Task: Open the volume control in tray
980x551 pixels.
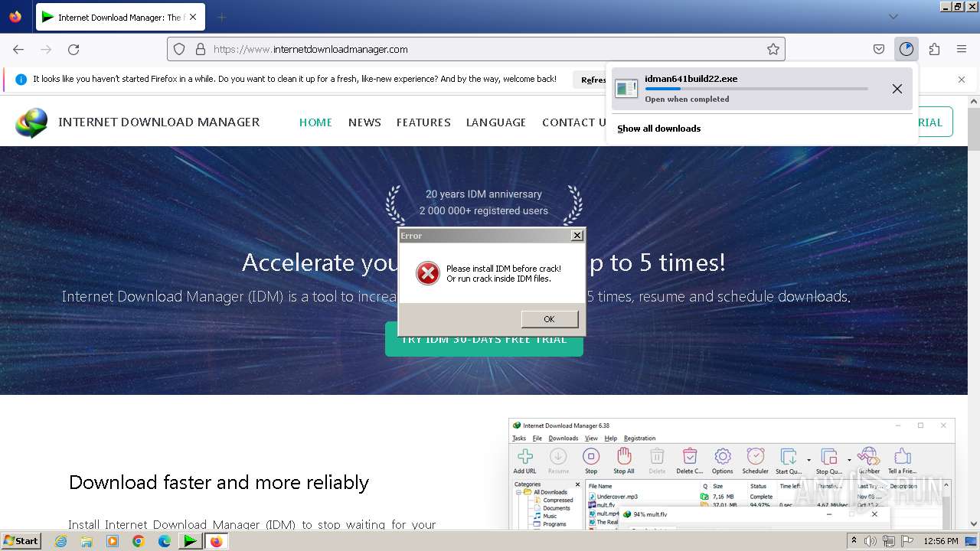Action: point(871,541)
